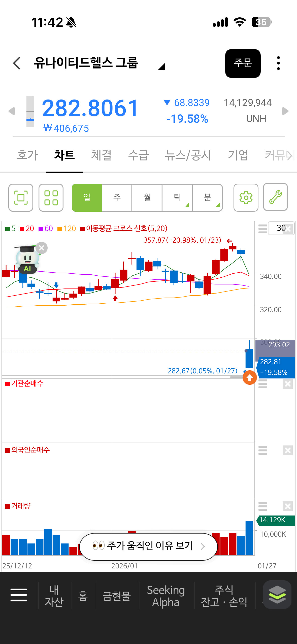Tap 주가 움직인 이유 보기 button
The height and width of the screenshot is (644, 297).
[148, 546]
